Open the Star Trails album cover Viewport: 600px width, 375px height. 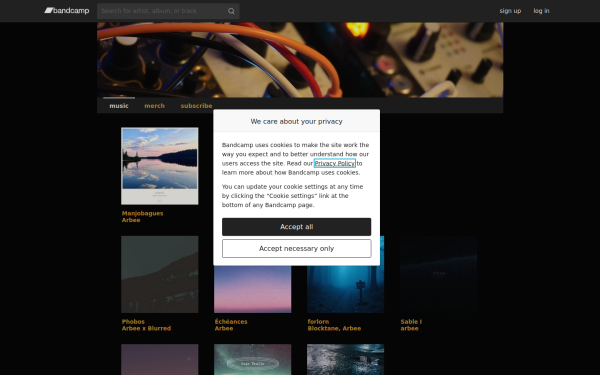tap(253, 360)
